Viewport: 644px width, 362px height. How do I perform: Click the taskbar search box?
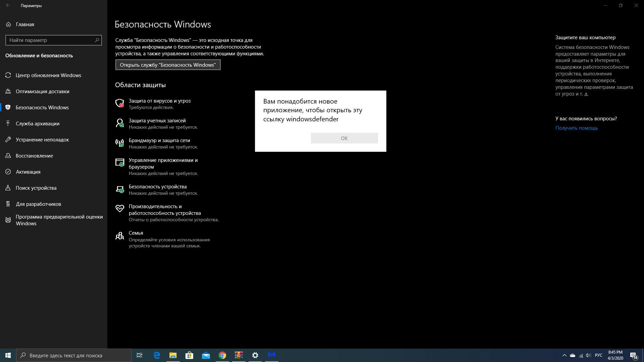click(74, 355)
